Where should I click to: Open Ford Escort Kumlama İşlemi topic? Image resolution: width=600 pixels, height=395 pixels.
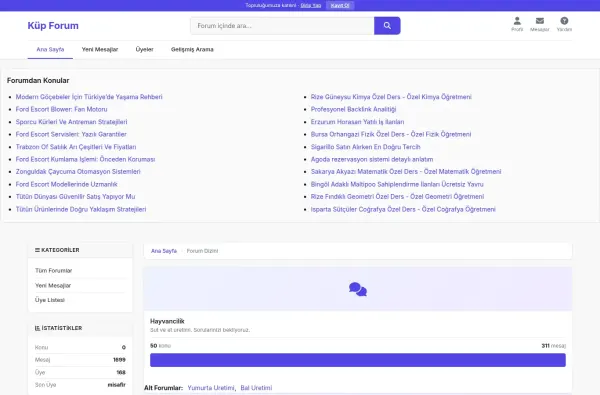click(85, 159)
